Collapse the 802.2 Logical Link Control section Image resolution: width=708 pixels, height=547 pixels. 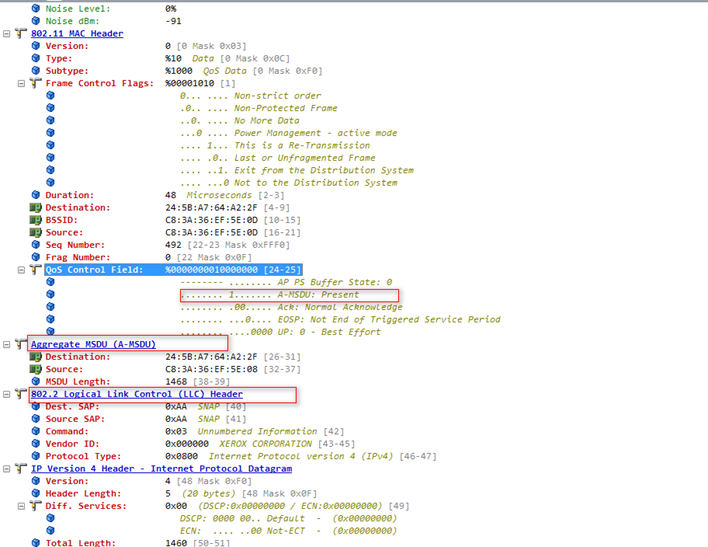pyautogui.click(x=6, y=394)
